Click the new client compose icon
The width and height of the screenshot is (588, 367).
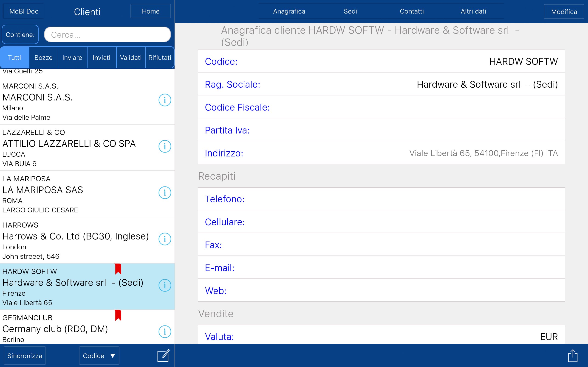coord(163,356)
